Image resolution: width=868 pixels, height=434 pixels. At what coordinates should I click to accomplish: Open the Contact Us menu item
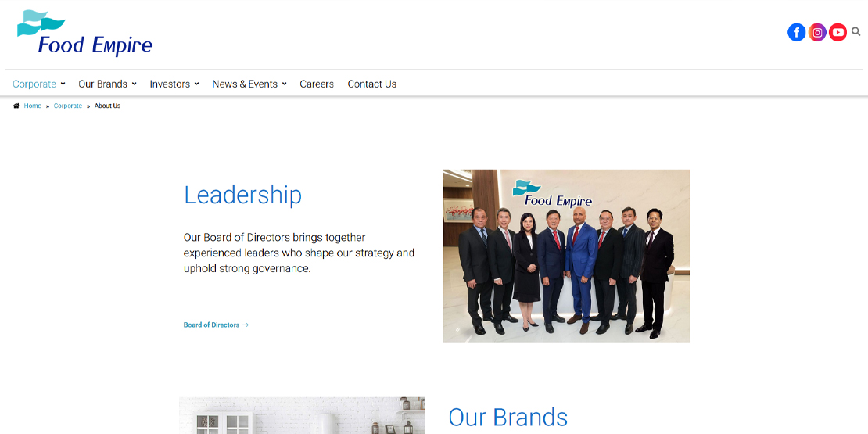click(x=372, y=84)
